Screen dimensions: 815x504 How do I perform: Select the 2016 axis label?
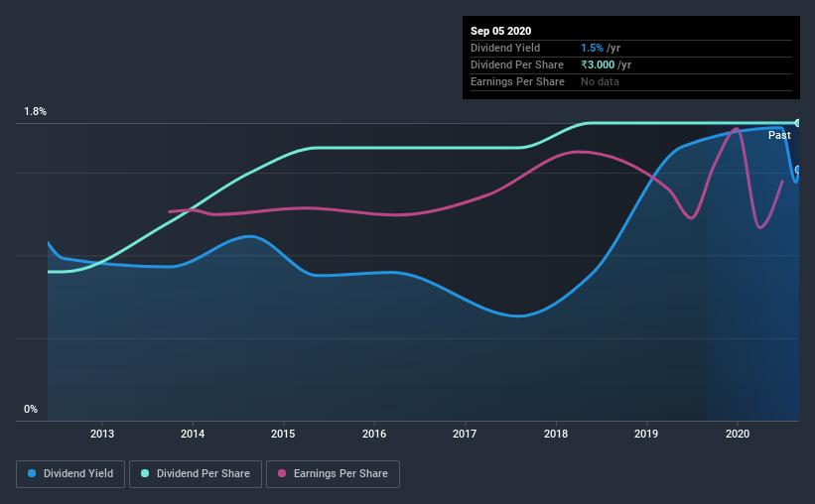pyautogui.click(x=374, y=434)
